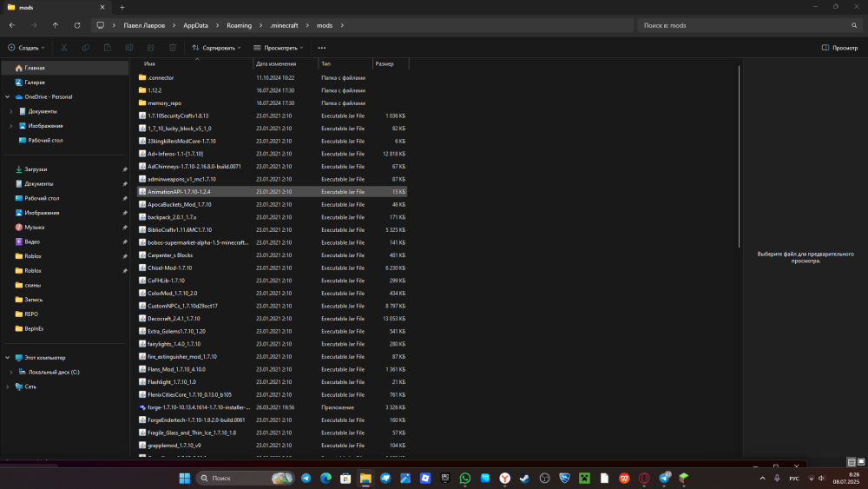Click Roaming in the address breadcrumb

[240, 25]
